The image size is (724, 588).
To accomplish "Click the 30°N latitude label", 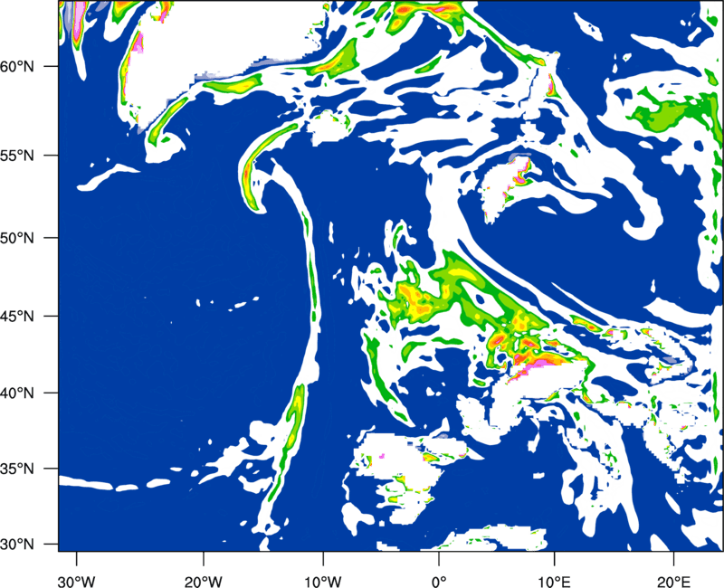I will point(17,545).
